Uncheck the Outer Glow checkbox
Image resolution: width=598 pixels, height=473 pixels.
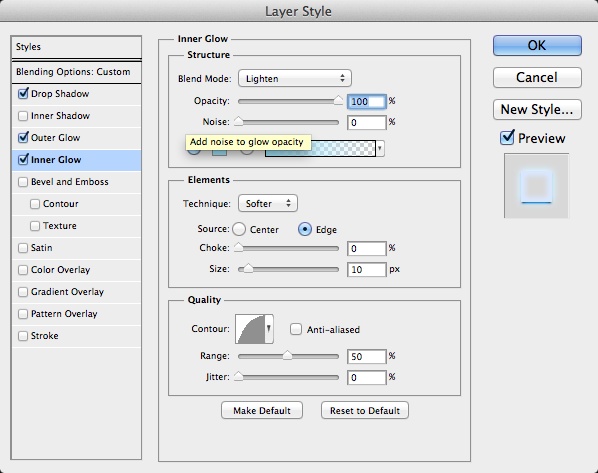[23, 137]
